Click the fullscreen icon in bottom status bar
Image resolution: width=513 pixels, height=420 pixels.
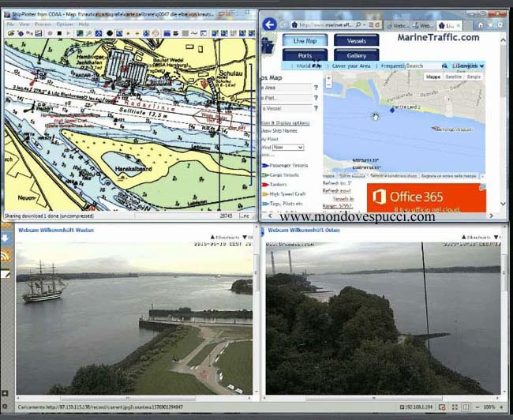[x=455, y=407]
